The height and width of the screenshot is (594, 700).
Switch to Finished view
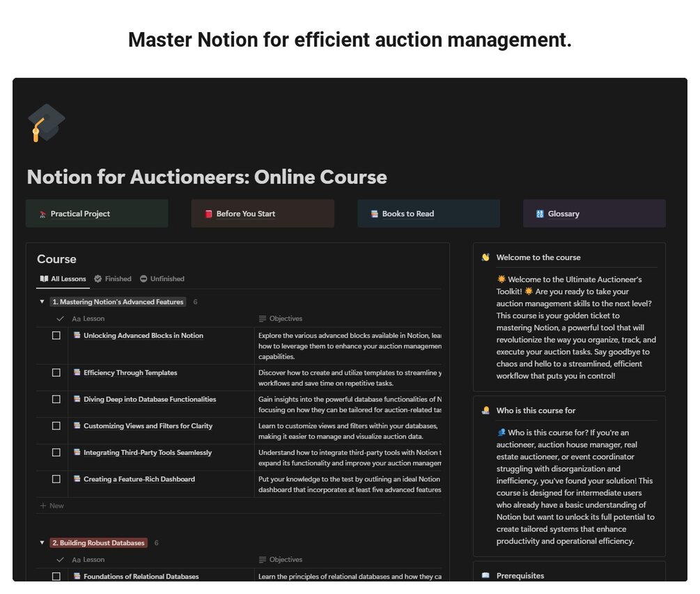[113, 279]
